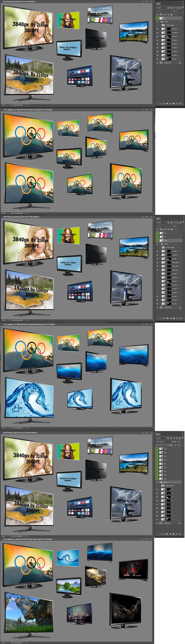This screenshot has width=185, height=644.
Task: Click 'Doc: 107.3M/421.5M' status in Only 4K.psd window
Action: pyautogui.click(x=17, y=105)
